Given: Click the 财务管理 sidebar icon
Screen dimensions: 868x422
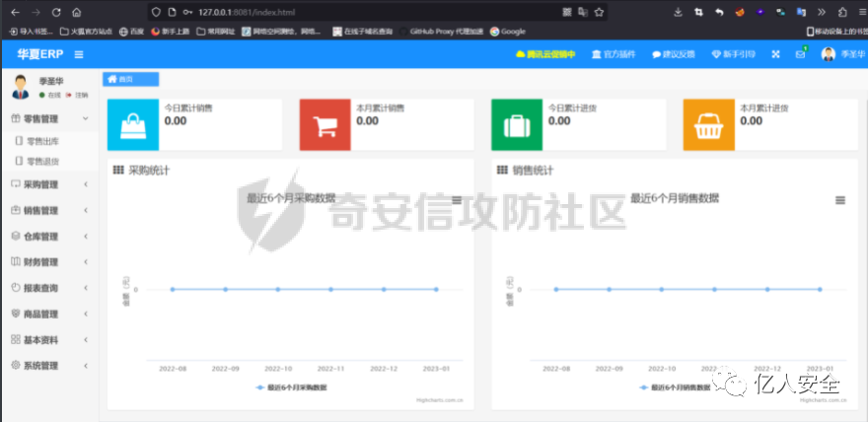Looking at the screenshot, I should point(16,261).
